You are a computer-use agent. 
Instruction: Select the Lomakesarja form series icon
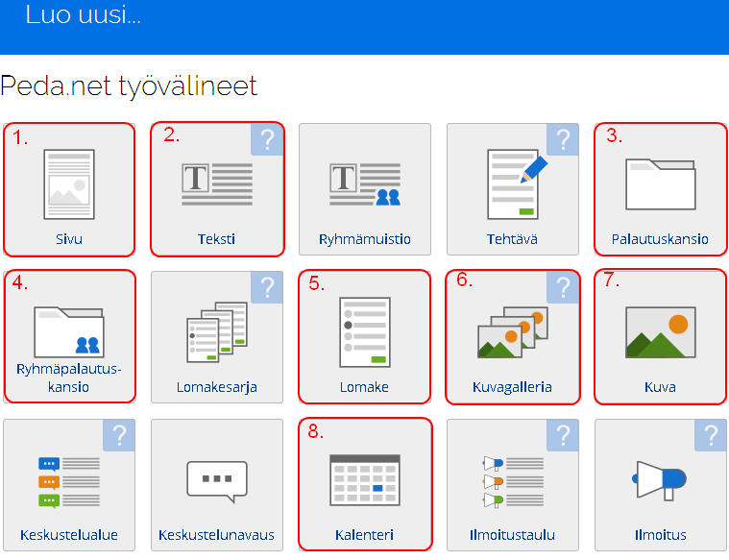coord(217,332)
